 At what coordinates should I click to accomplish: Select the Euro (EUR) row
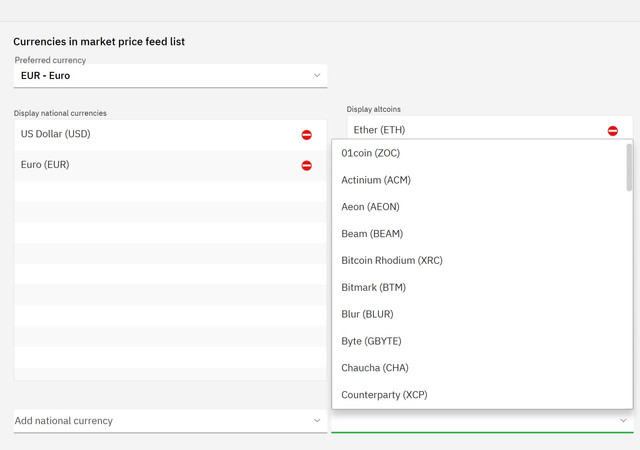coord(170,165)
